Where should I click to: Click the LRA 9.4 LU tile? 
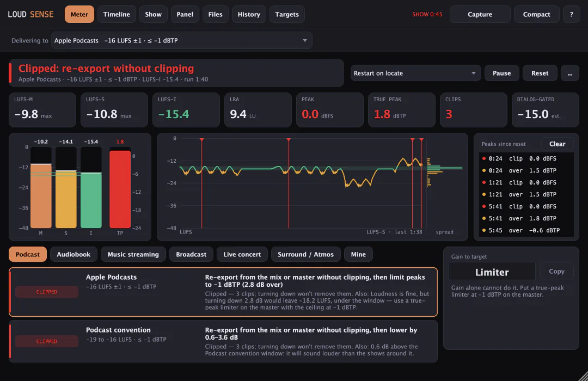pos(258,110)
